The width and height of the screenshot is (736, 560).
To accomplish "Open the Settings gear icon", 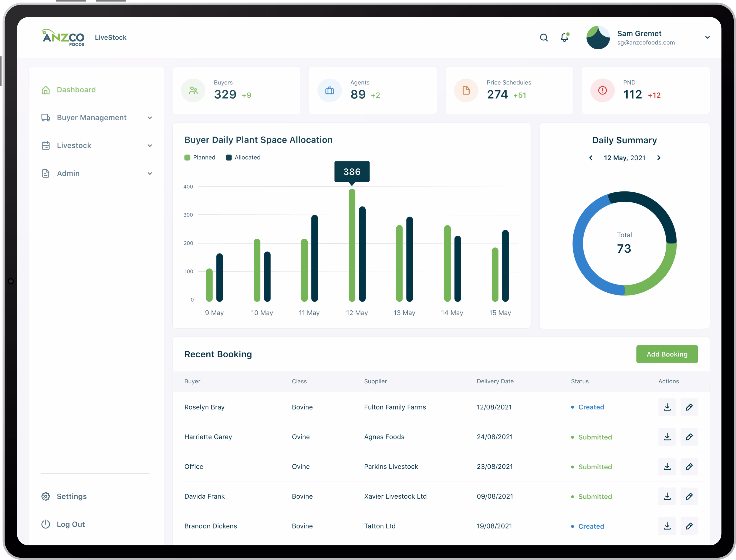I will [x=46, y=496].
